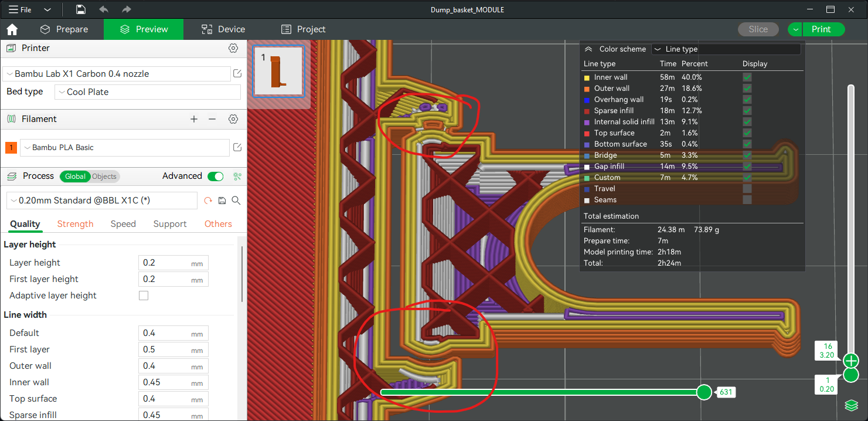The image size is (868, 421).
Task: Click the save project icon in title bar
Action: pos(81,10)
